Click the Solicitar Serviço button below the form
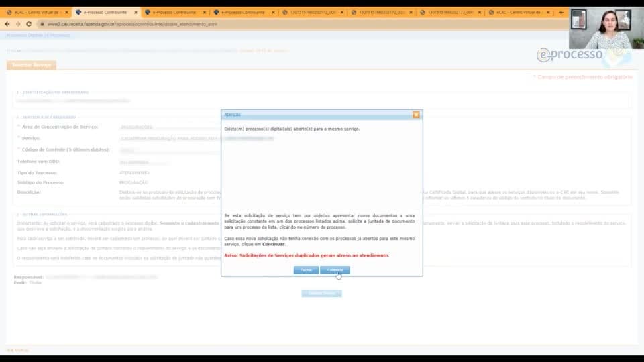This screenshot has height=362, width=644. pyautogui.click(x=321, y=293)
